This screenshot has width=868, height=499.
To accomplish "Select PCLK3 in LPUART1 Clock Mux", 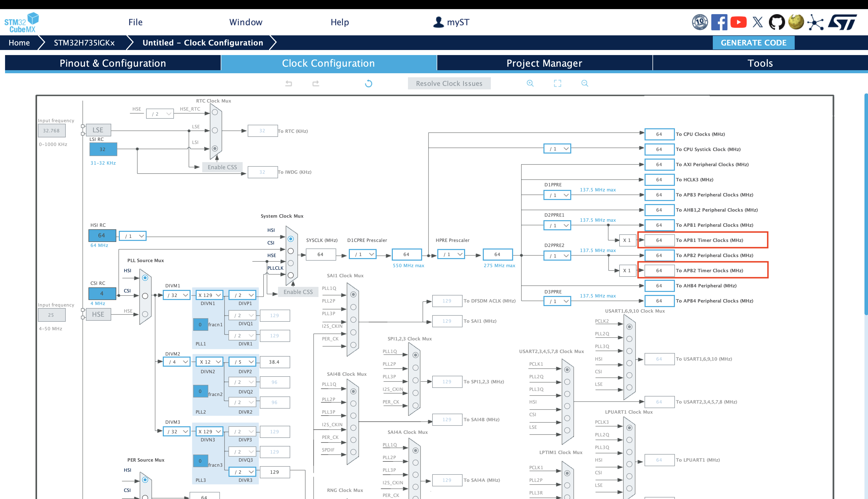I will click(x=629, y=427).
